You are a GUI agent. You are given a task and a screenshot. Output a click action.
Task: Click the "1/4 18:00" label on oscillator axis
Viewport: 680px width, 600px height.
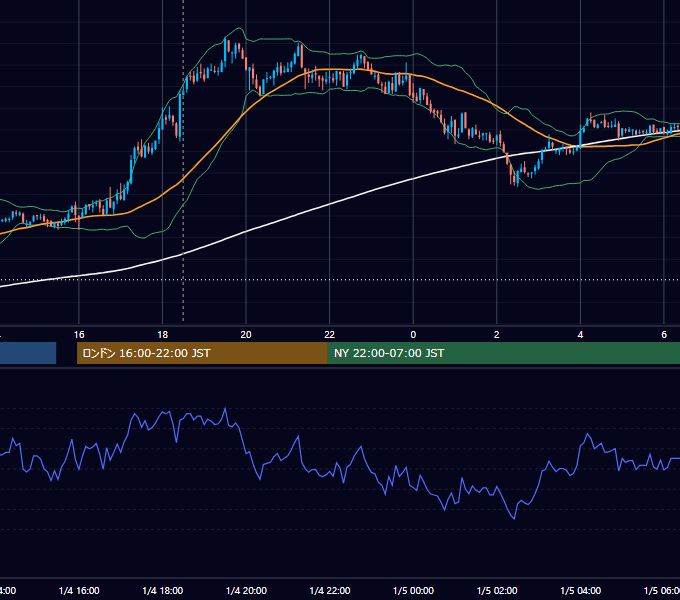coord(163,590)
